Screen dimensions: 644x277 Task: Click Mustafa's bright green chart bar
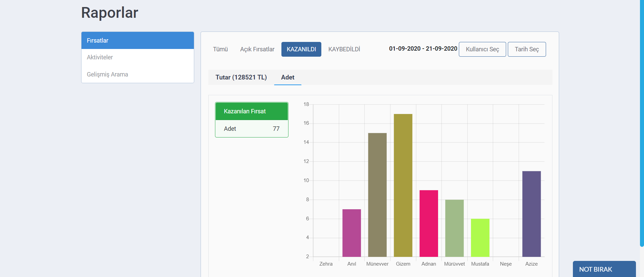click(x=480, y=238)
